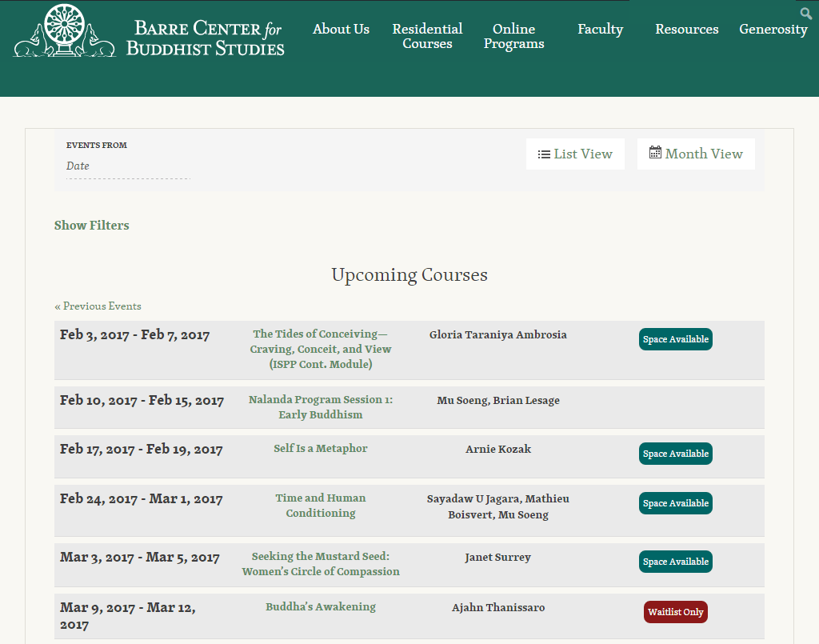Click the search magnifier icon

point(806,14)
